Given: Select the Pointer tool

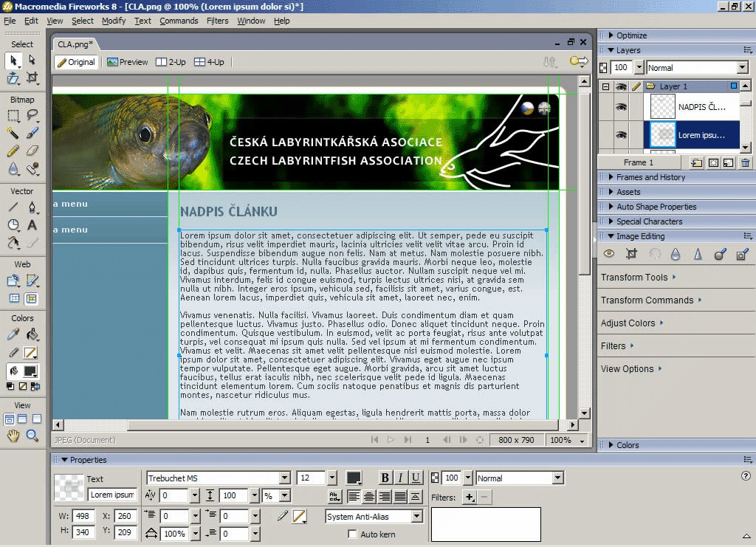Looking at the screenshot, I should 13,61.
